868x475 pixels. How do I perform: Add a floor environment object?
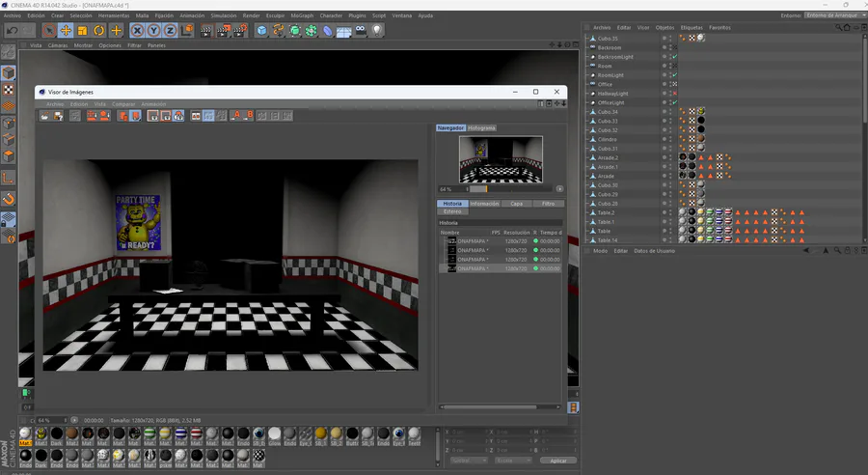coord(343,31)
